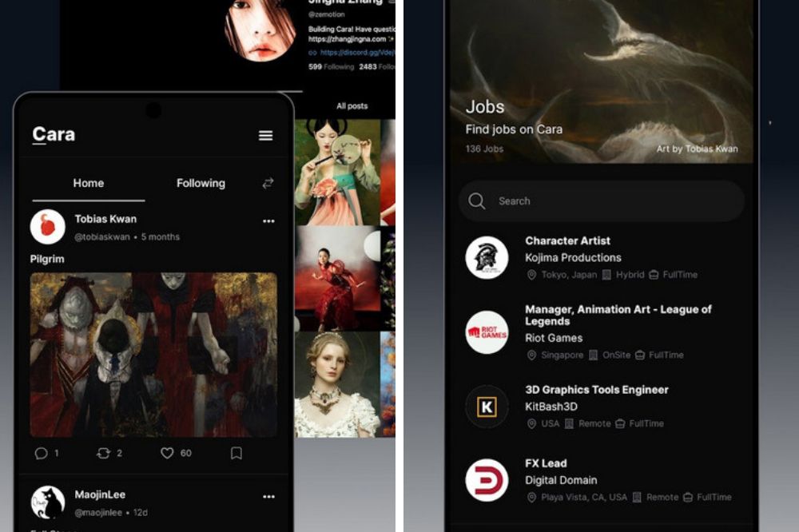Open Manager, Animation Art job listing

coord(618,315)
